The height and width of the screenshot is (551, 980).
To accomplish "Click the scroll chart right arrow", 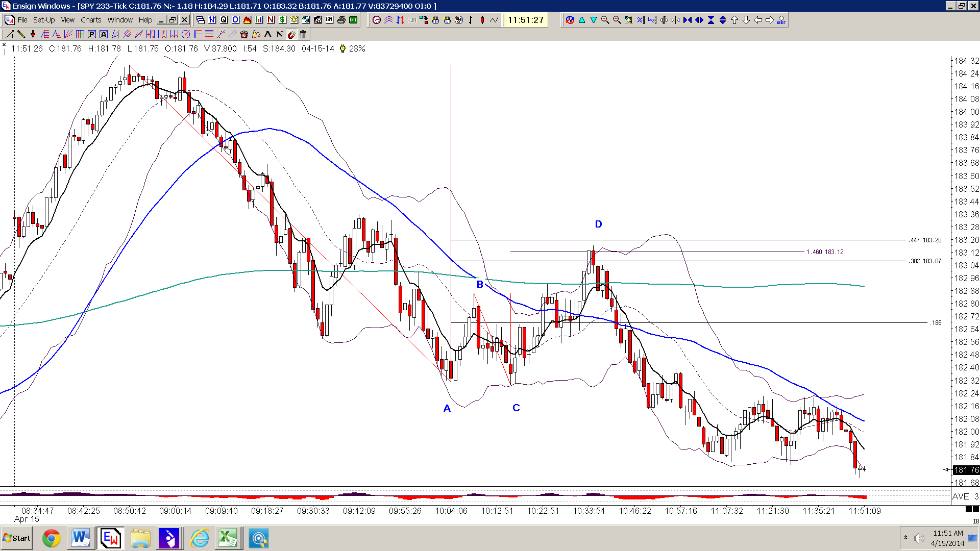I will [x=770, y=20].
